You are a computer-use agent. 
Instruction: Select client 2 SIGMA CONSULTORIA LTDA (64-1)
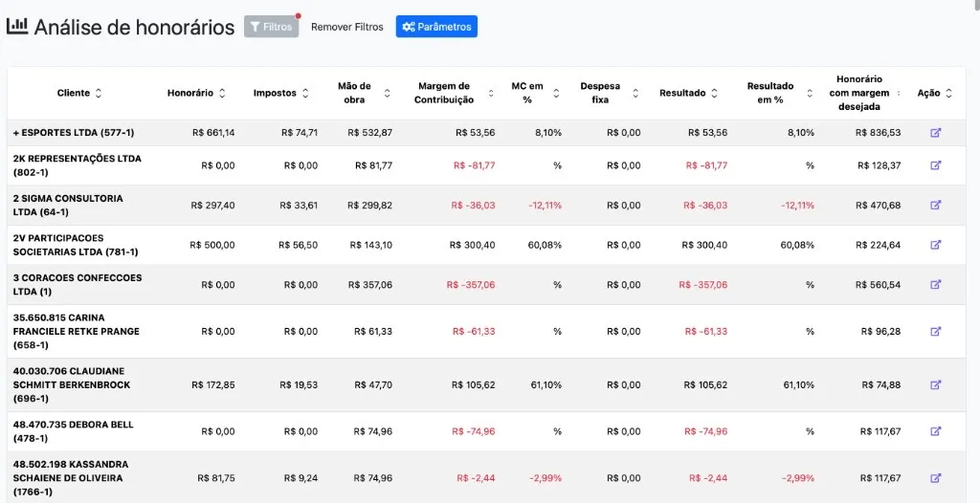pos(68,205)
